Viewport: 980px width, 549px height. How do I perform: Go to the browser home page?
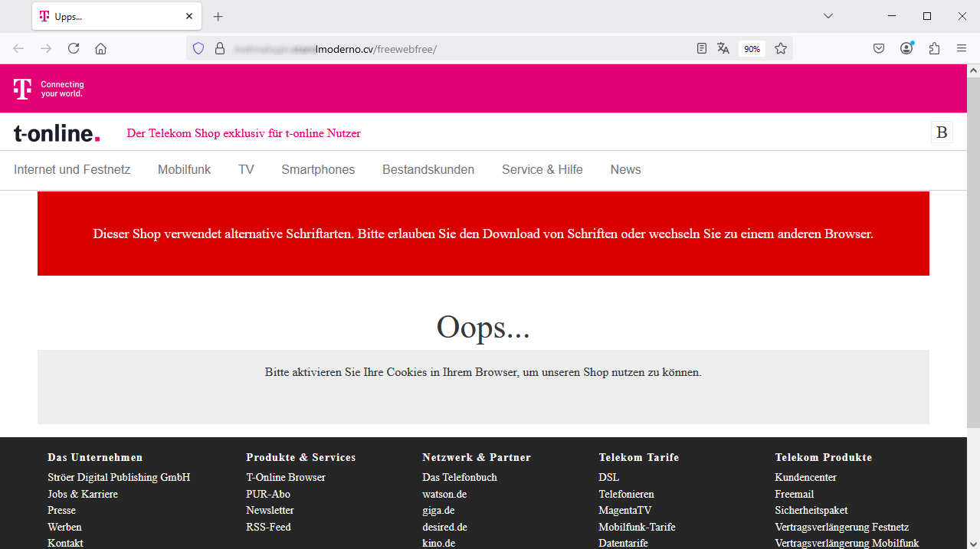pyautogui.click(x=100, y=48)
